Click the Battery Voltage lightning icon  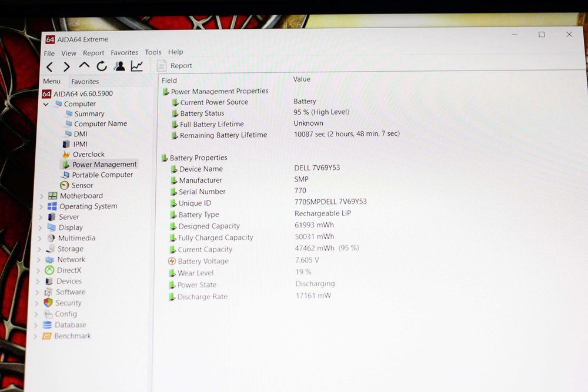click(172, 261)
